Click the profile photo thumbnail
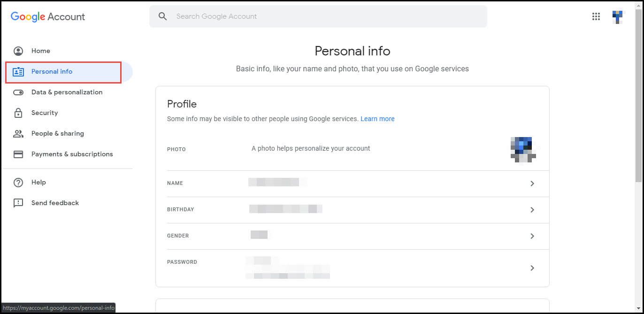This screenshot has height=314, width=644. (524, 149)
